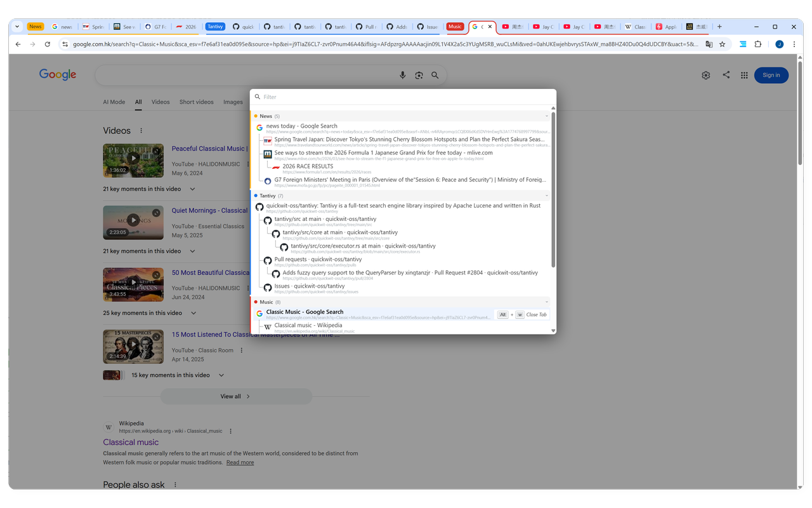The image size is (812, 508).
Task: Play the 15 Masterpieces video thumbnail
Action: 133,346
